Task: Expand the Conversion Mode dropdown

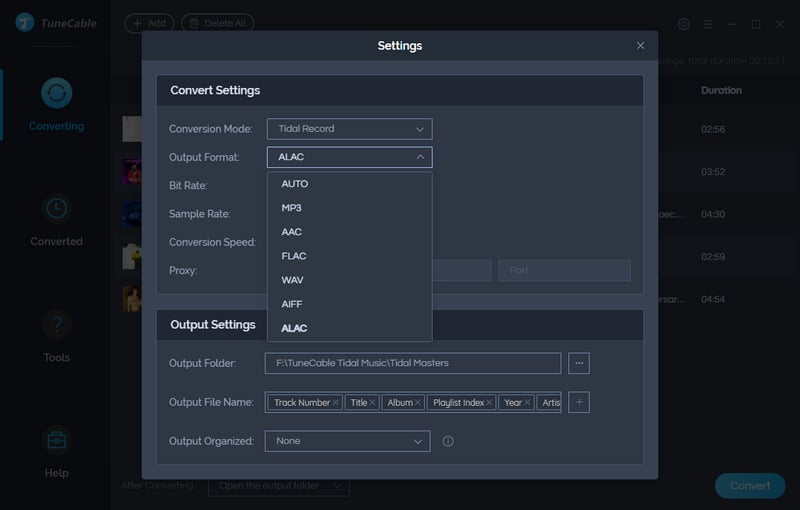Action: click(349, 129)
